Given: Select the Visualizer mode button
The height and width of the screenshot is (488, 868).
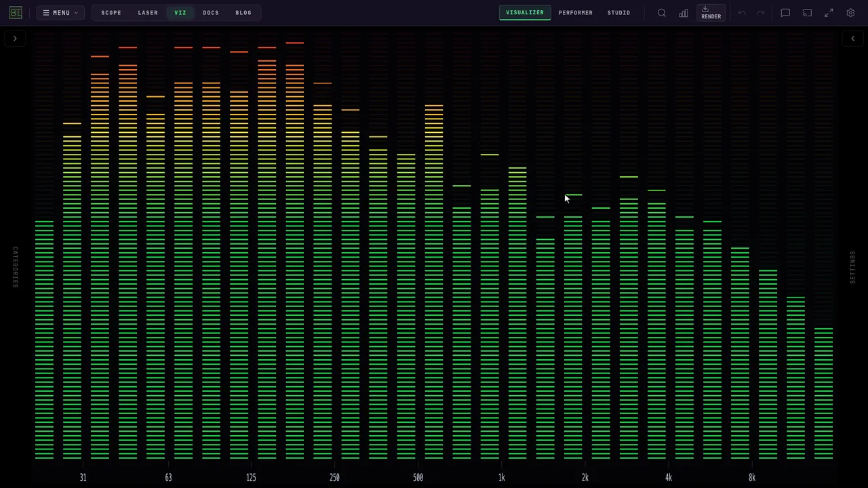Looking at the screenshot, I should [x=525, y=13].
